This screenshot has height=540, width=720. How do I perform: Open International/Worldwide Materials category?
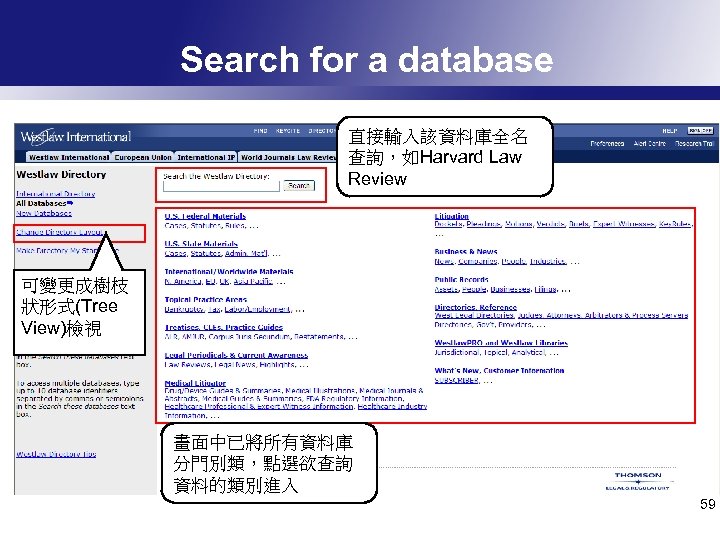(229, 272)
